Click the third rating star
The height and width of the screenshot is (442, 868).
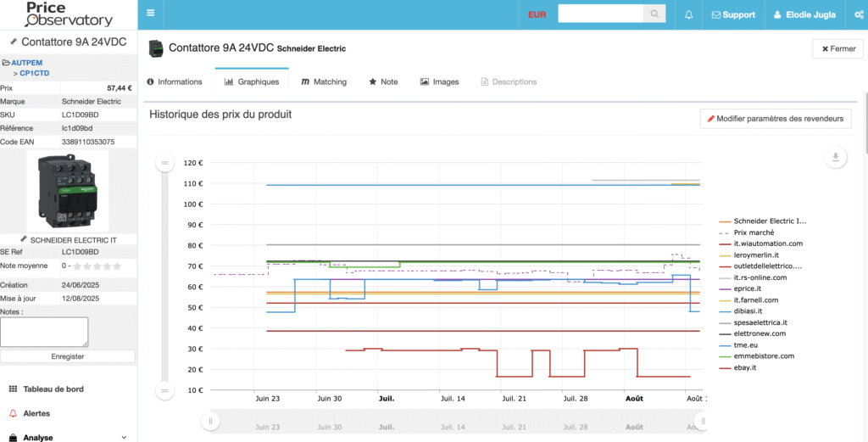coord(97,266)
